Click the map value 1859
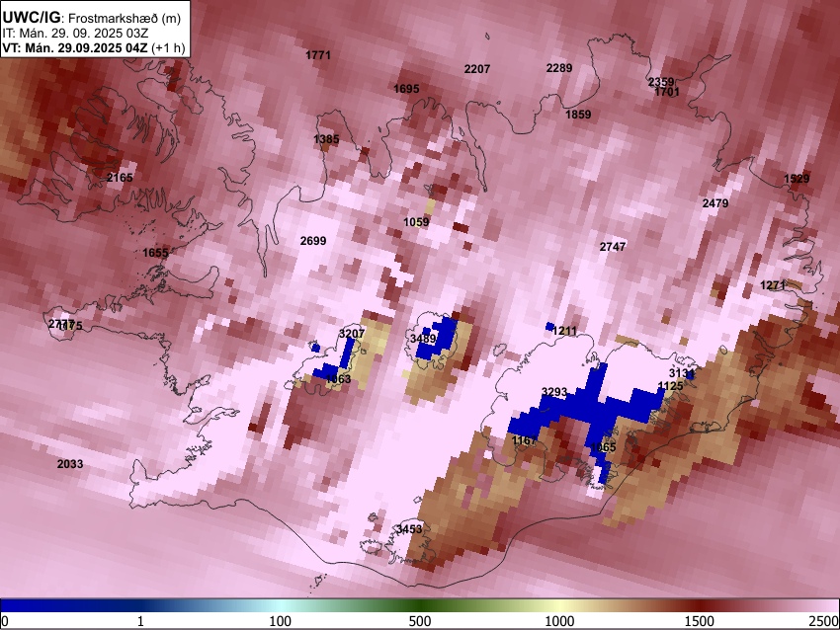Screen dimensions: 840x630 578,115
